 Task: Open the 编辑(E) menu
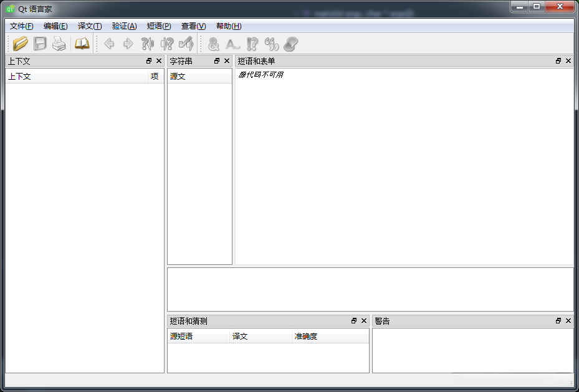click(55, 26)
